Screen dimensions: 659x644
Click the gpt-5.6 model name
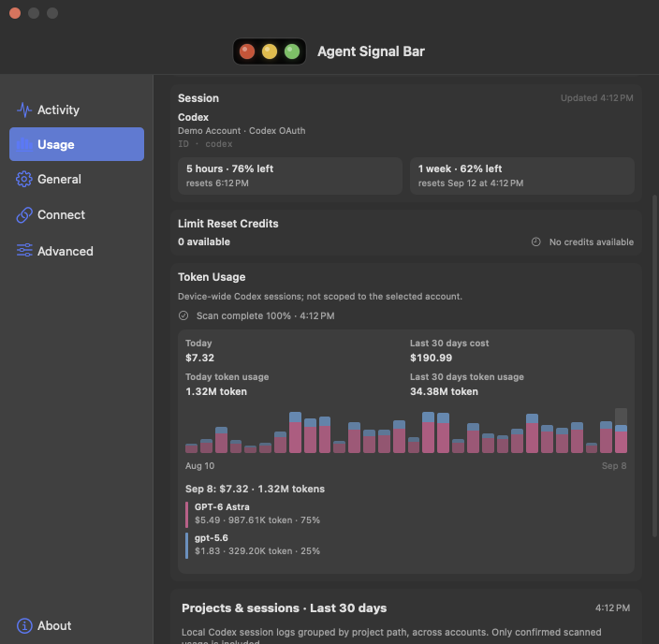pyautogui.click(x=212, y=538)
